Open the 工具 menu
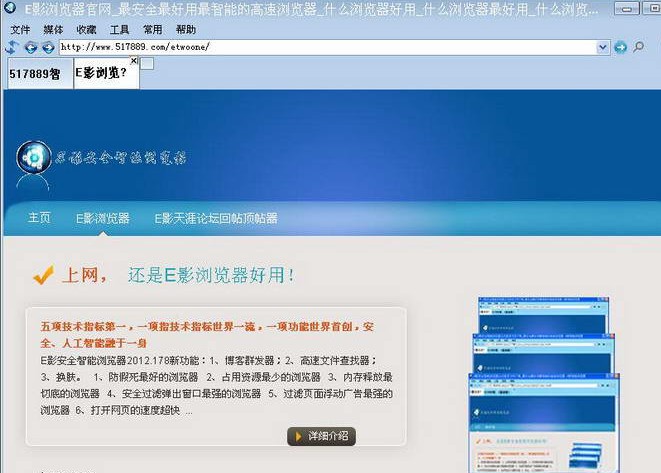661x473 pixels. [x=119, y=30]
